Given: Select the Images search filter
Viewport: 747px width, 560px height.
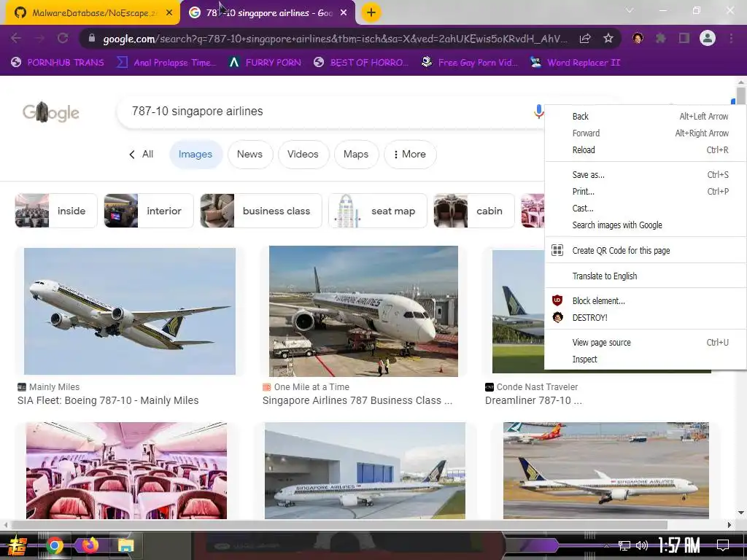Looking at the screenshot, I should coord(196,155).
